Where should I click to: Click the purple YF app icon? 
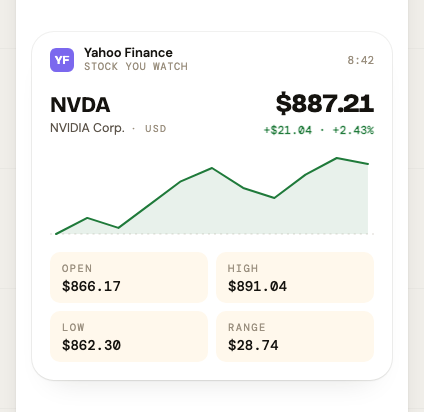tap(62, 60)
